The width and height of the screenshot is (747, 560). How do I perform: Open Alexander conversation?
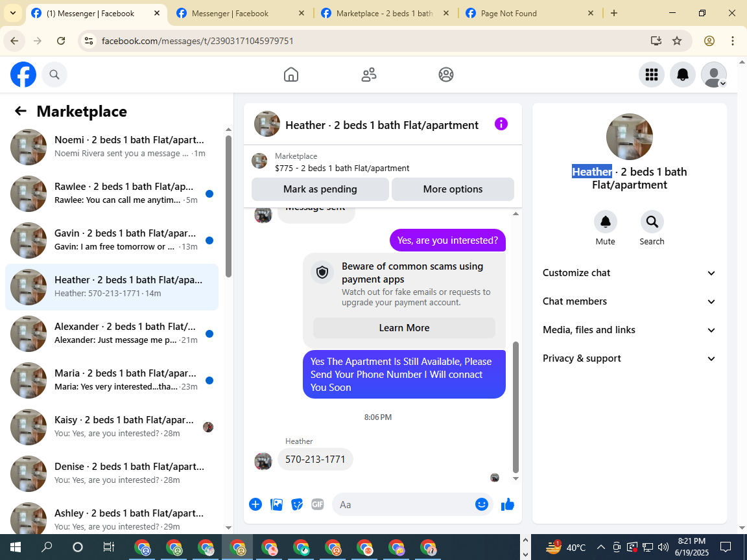[x=112, y=333]
